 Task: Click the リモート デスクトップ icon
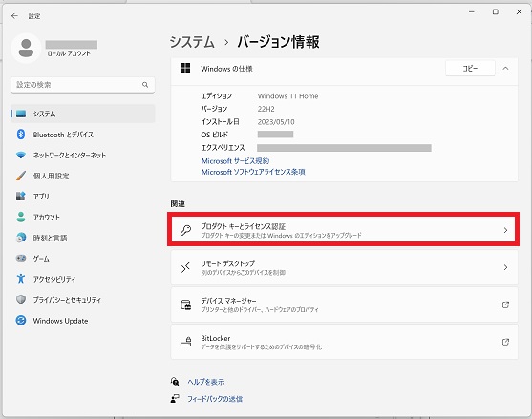185,268
